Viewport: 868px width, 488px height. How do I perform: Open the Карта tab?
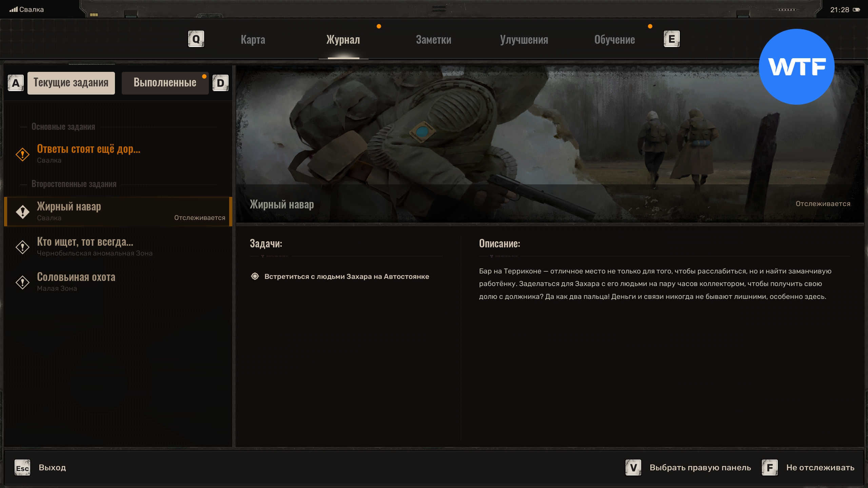(253, 40)
